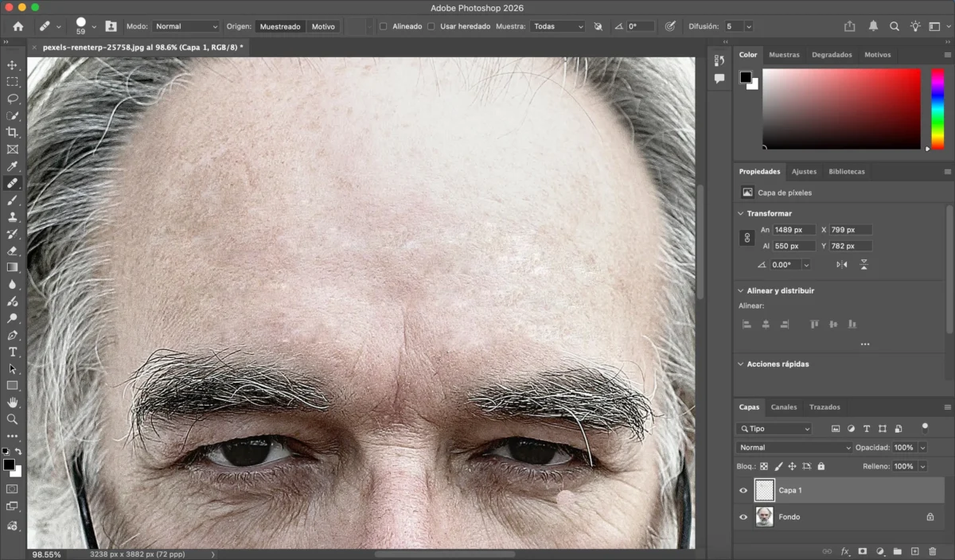
Task: Collapse the Alinear y distribuir section
Action: pyautogui.click(x=740, y=291)
